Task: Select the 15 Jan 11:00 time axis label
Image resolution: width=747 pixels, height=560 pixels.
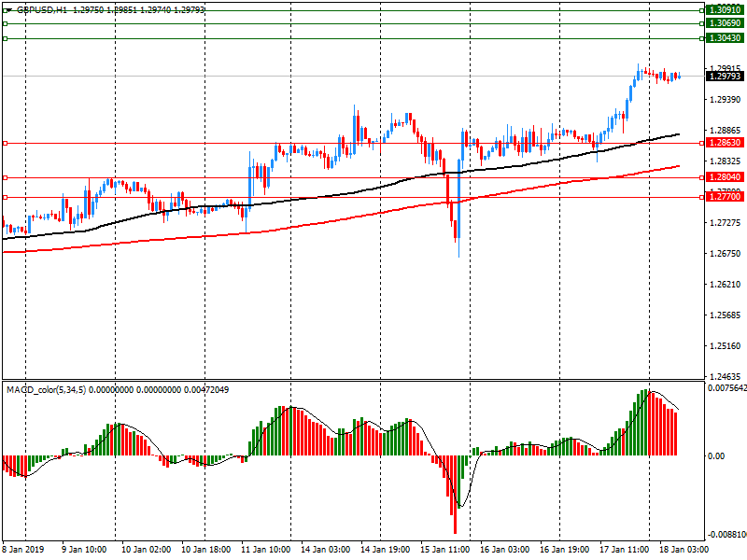Action: click(444, 550)
